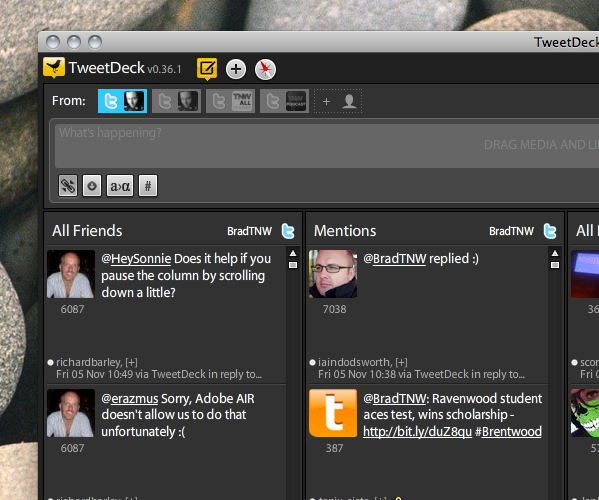Enable the second greyed Twitter face account

point(176,101)
